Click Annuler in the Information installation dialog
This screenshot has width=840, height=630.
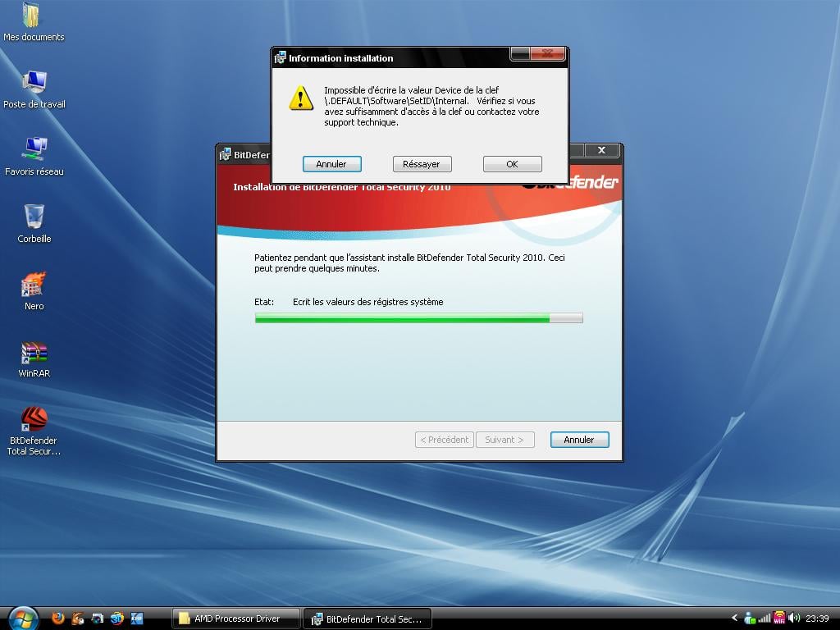click(x=331, y=164)
